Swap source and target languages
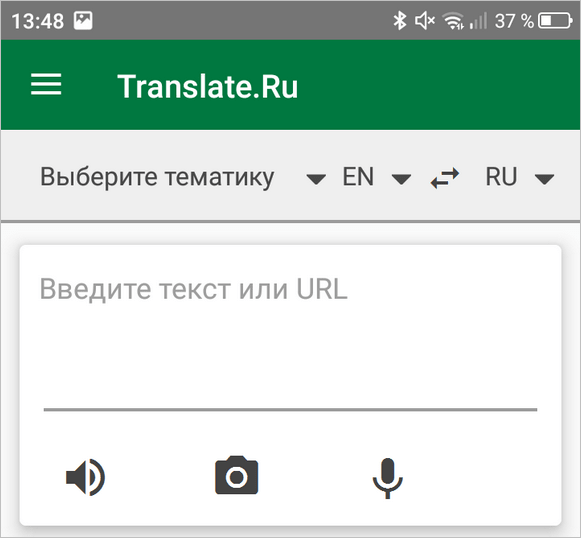Image resolution: width=581 pixels, height=538 pixels. [445, 178]
